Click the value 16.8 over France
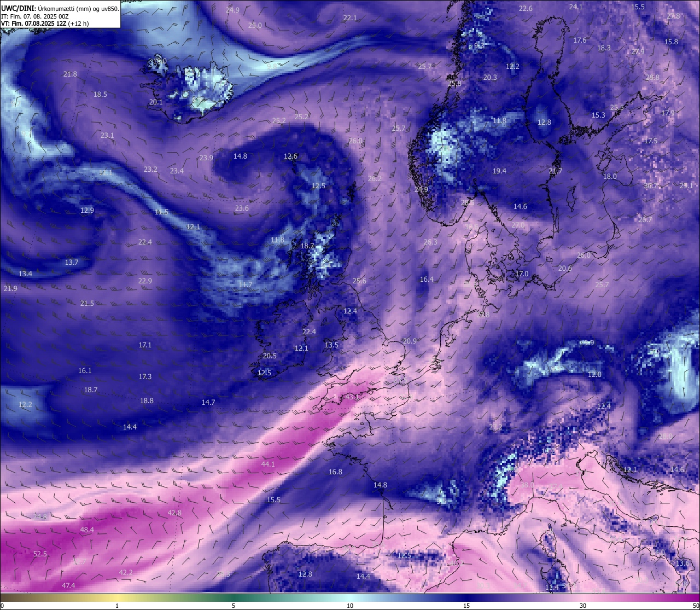The height and width of the screenshot is (610, 700). pos(335,472)
